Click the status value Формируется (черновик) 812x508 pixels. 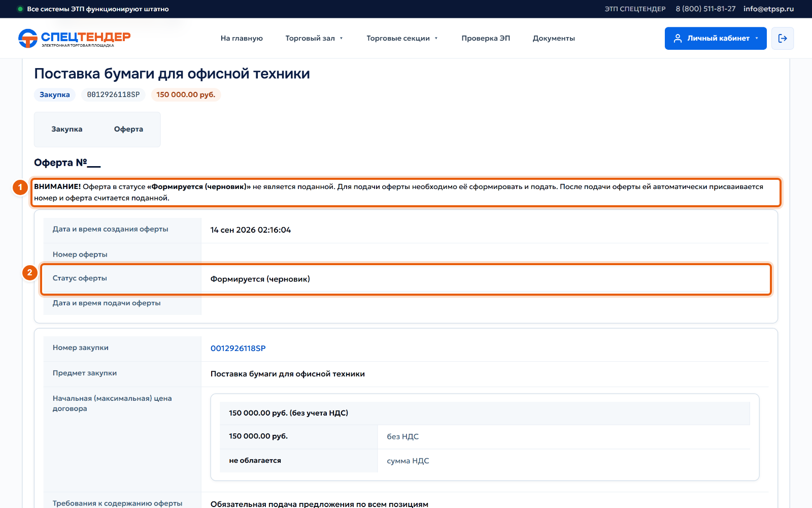coord(260,279)
